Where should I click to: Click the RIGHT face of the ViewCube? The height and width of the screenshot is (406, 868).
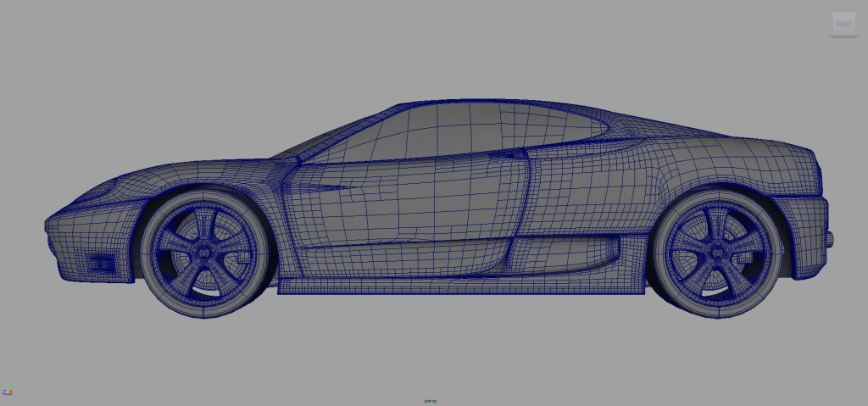(x=843, y=24)
